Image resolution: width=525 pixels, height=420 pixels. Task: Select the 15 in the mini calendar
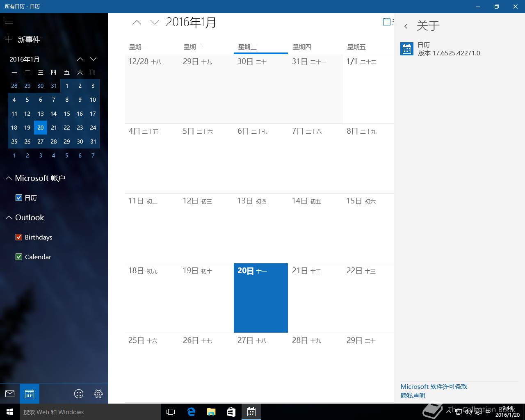coord(67,114)
